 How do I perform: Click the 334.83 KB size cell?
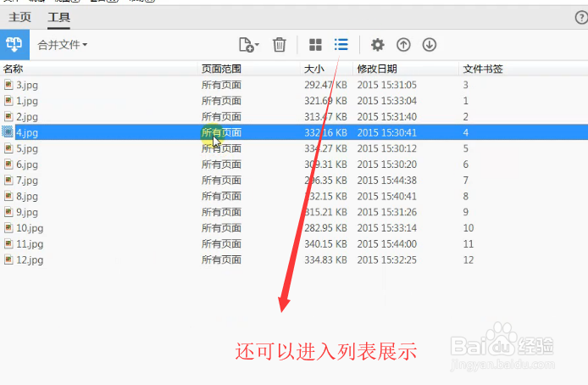325,259
